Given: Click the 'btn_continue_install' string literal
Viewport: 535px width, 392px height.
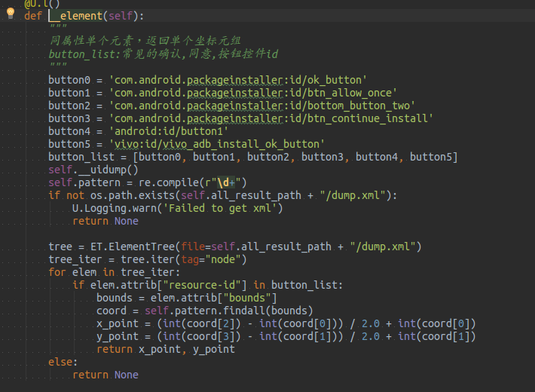Looking at the screenshot, I should coord(271,118).
